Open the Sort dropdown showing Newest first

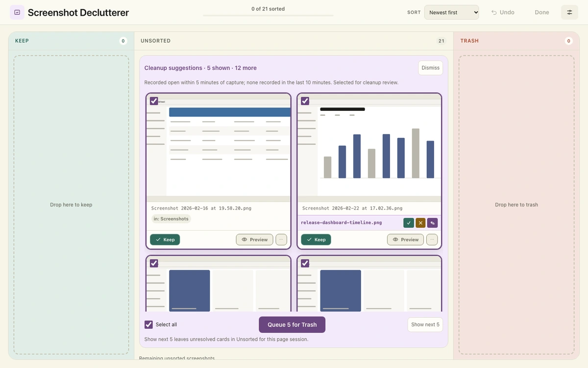pyautogui.click(x=451, y=12)
